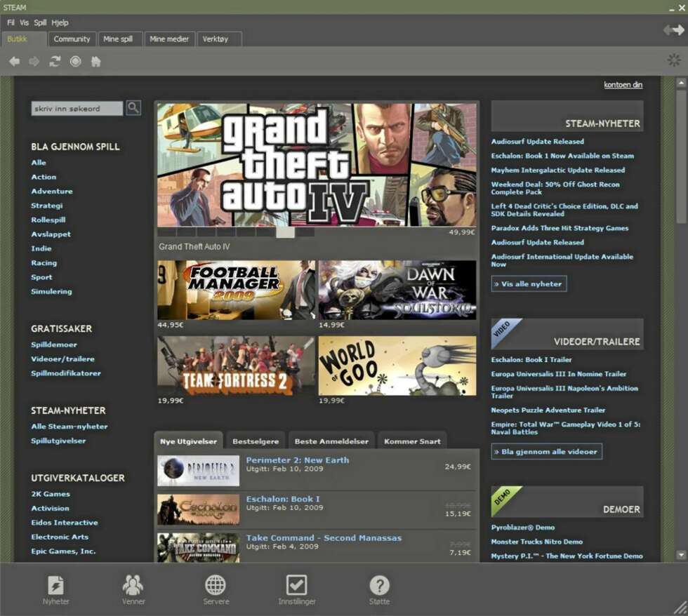Select the highlighted banner carousel indicator

285,232
